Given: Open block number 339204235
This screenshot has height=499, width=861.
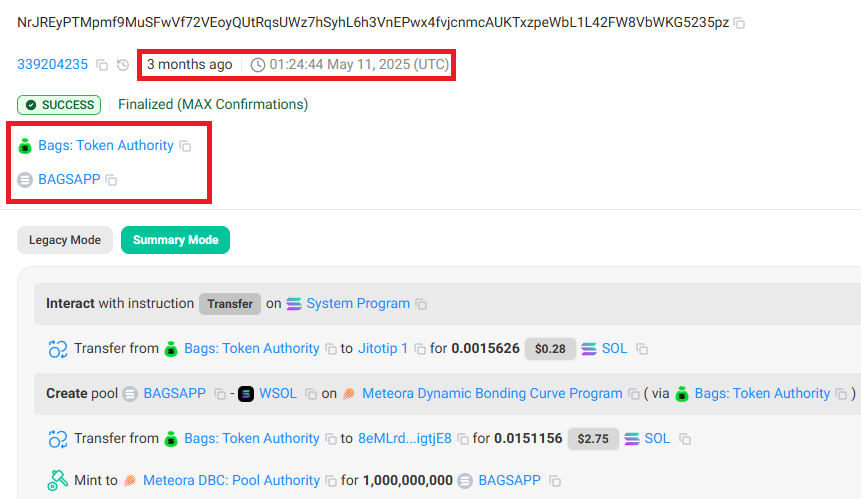Looking at the screenshot, I should (53, 64).
